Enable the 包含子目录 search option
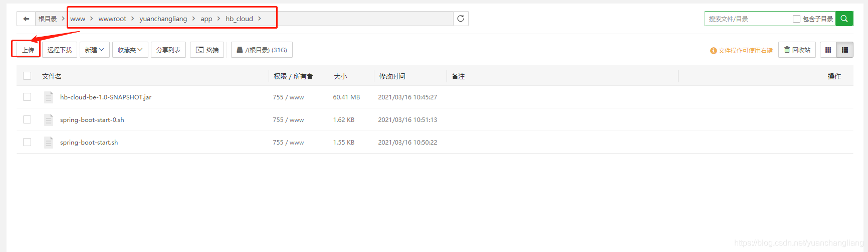Screen dimensions: 868x252 (796, 19)
